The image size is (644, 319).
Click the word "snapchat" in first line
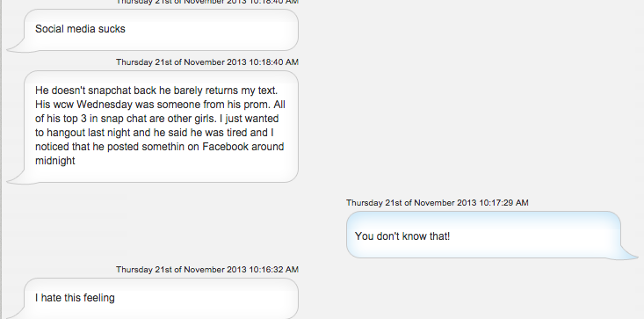110,91
